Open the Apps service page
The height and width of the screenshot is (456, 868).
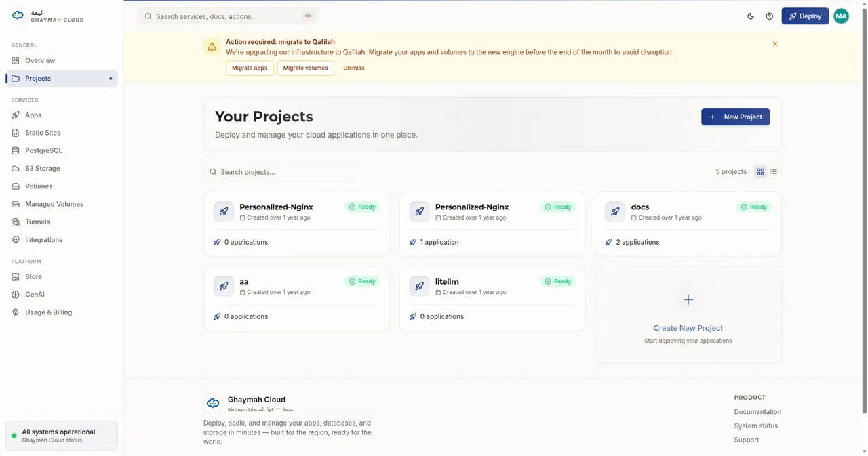pos(62,115)
